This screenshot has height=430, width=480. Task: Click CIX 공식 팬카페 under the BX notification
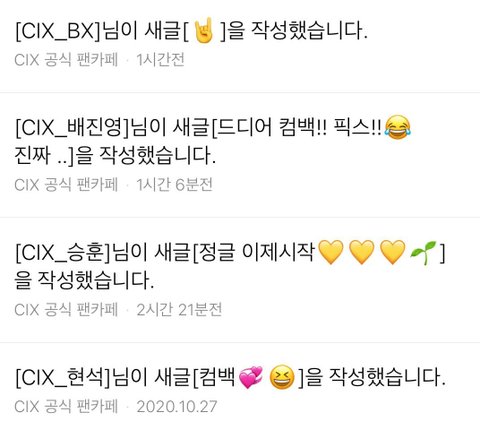click(x=66, y=60)
